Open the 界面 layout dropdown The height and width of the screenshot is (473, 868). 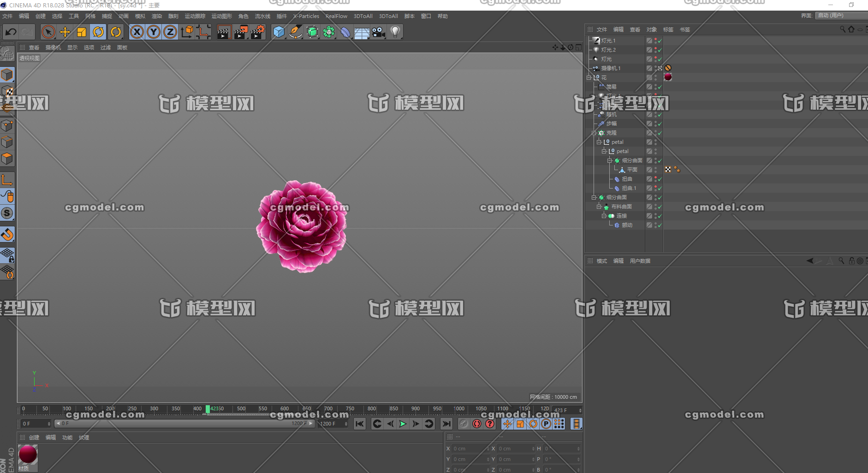pyautogui.click(x=841, y=15)
